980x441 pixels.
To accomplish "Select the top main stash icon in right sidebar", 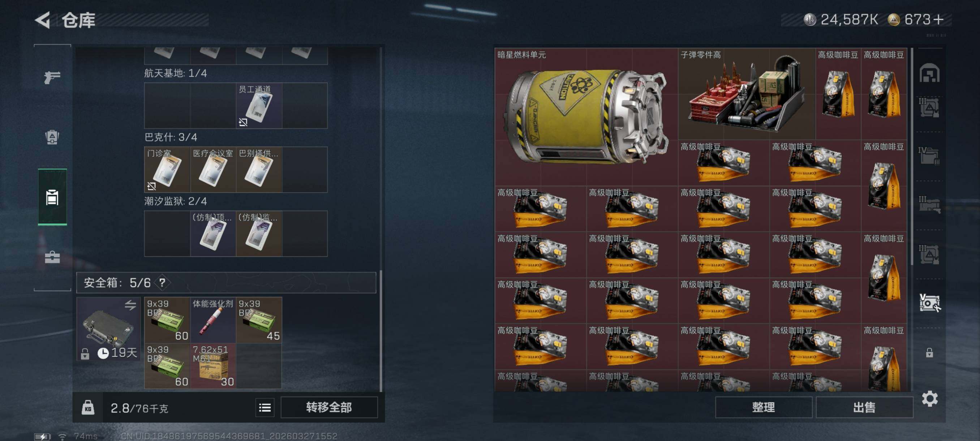I will click(929, 73).
